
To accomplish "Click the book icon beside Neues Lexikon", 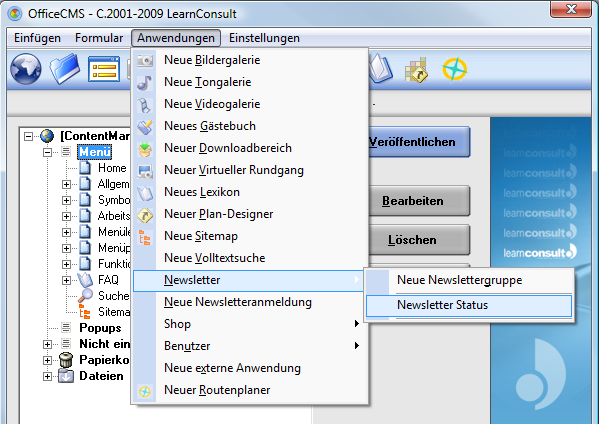I will (145, 193).
